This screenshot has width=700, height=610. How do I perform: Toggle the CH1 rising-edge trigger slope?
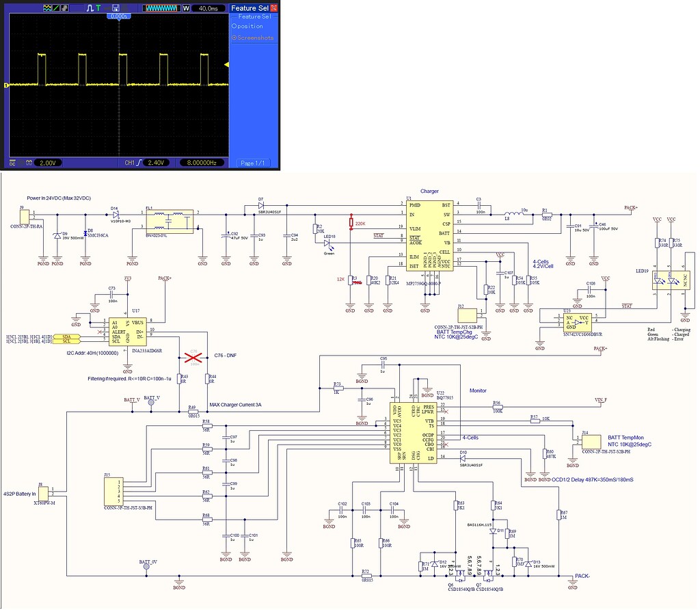139,162
